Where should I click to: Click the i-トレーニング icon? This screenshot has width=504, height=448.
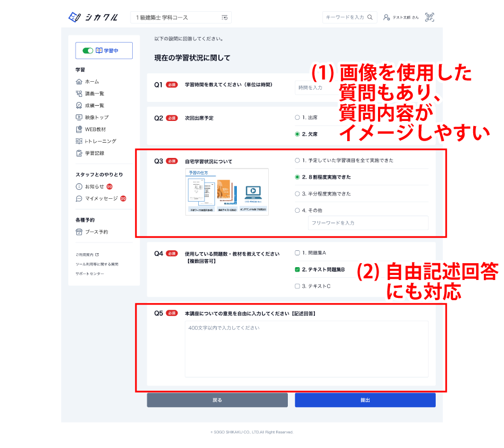[x=79, y=141]
